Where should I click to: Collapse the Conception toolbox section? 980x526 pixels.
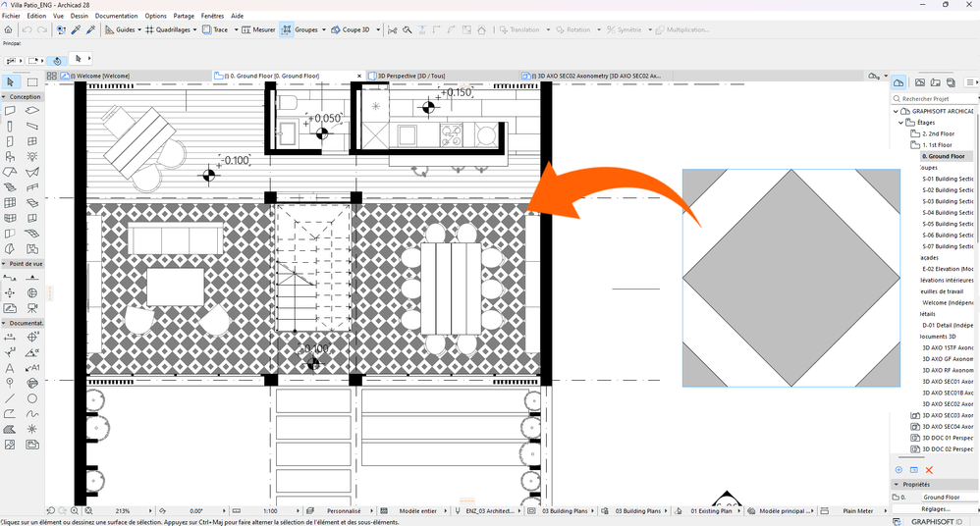tap(4, 97)
